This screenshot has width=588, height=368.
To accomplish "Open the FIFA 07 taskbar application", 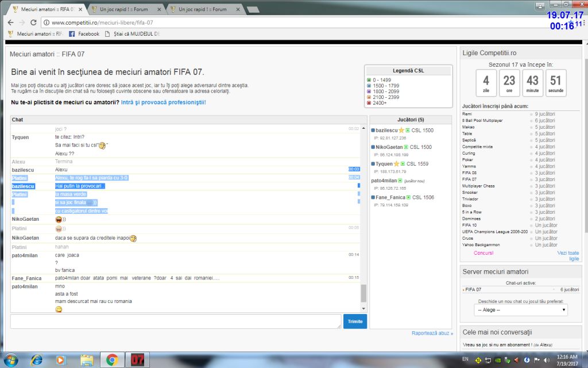I will coord(137,359).
